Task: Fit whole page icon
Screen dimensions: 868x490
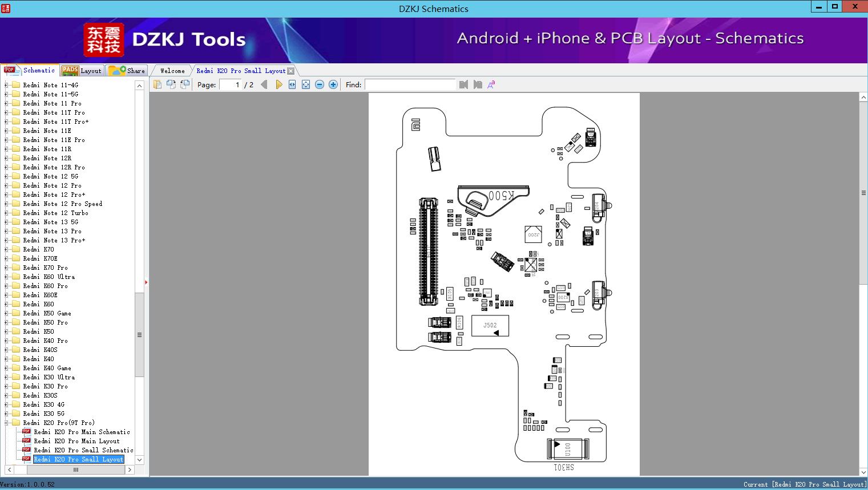Action: click(306, 84)
